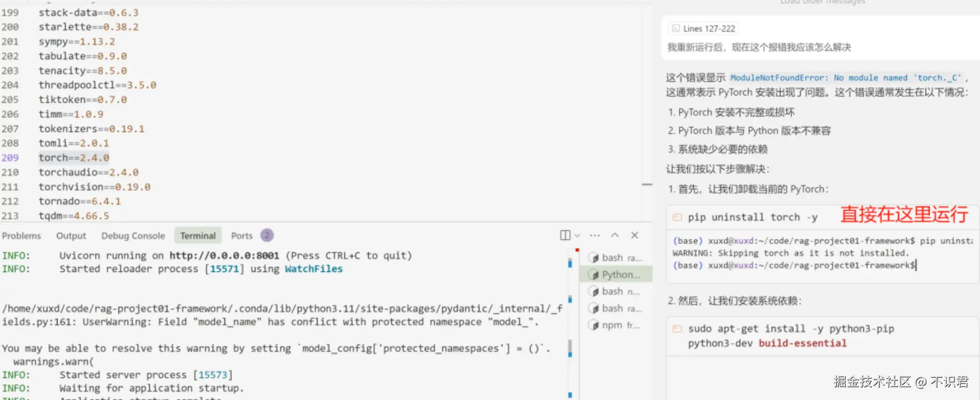Viewport: 980px width, 400px height.
Task: Select the Python terminal entry
Action: [616, 274]
